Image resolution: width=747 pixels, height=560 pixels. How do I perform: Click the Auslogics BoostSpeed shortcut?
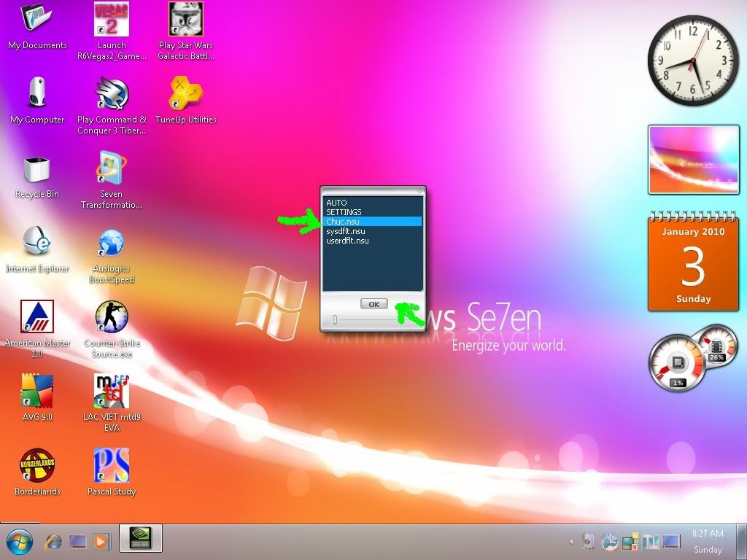tap(112, 255)
